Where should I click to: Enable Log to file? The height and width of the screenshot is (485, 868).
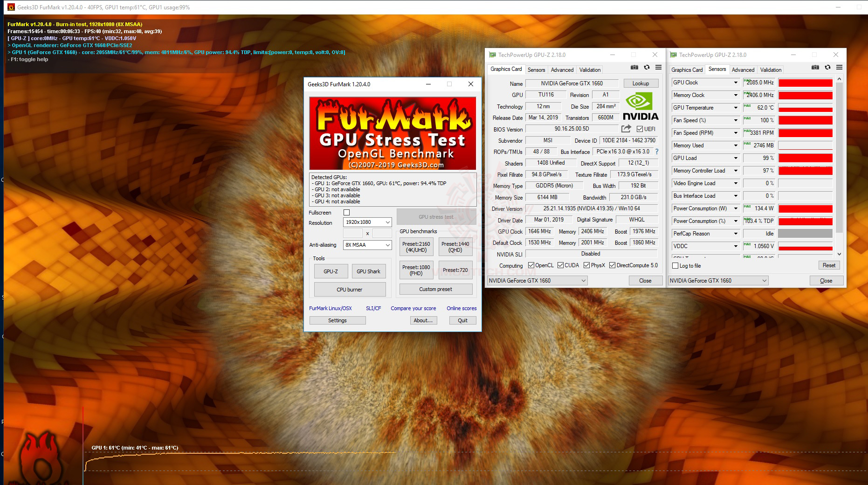coord(675,266)
